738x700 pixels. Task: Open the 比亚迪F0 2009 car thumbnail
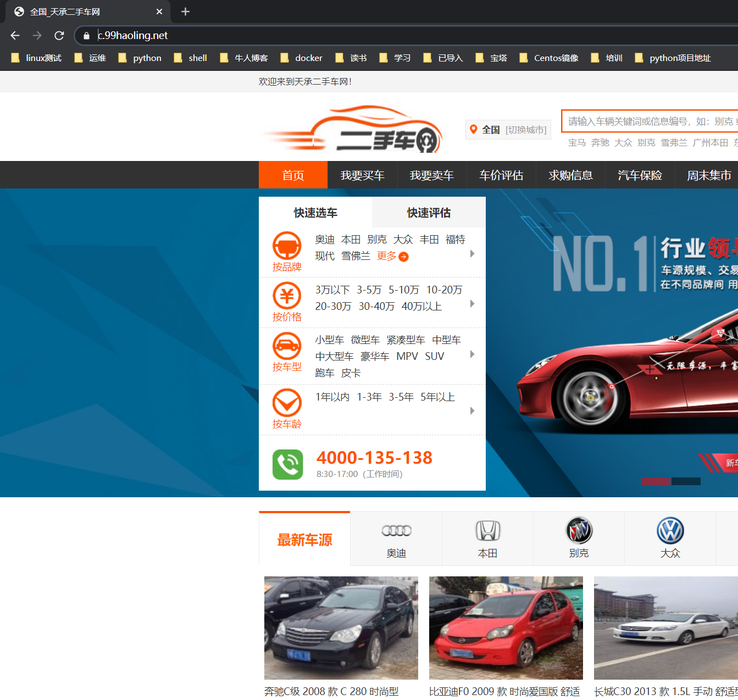click(x=506, y=628)
